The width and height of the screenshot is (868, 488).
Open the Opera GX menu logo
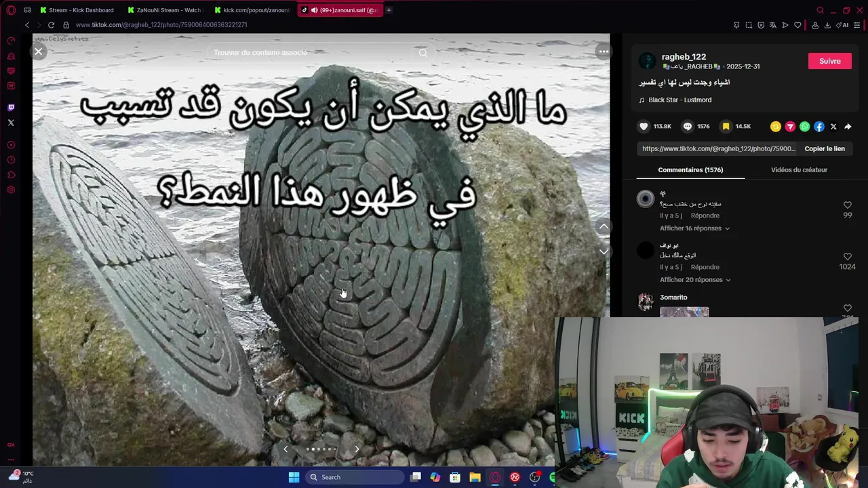tap(11, 10)
